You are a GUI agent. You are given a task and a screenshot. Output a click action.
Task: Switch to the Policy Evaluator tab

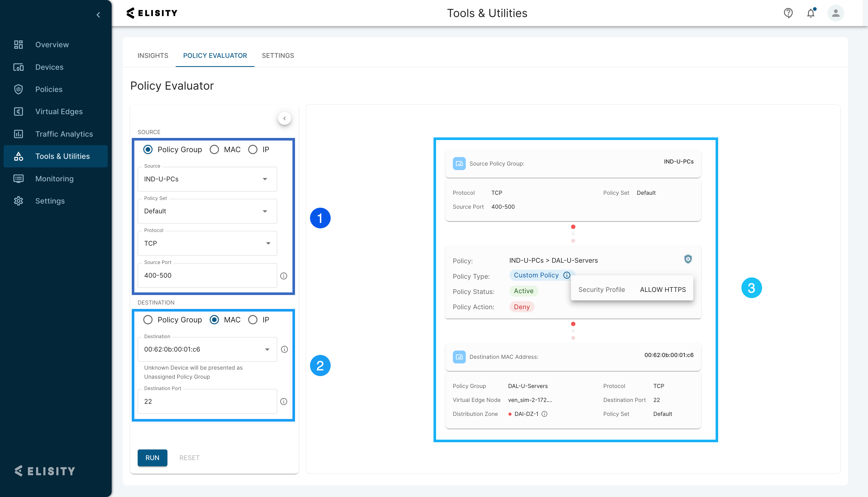click(x=215, y=56)
